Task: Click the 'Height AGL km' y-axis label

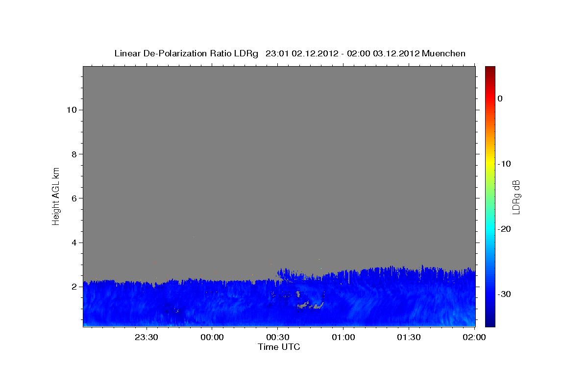Action: 56,196
